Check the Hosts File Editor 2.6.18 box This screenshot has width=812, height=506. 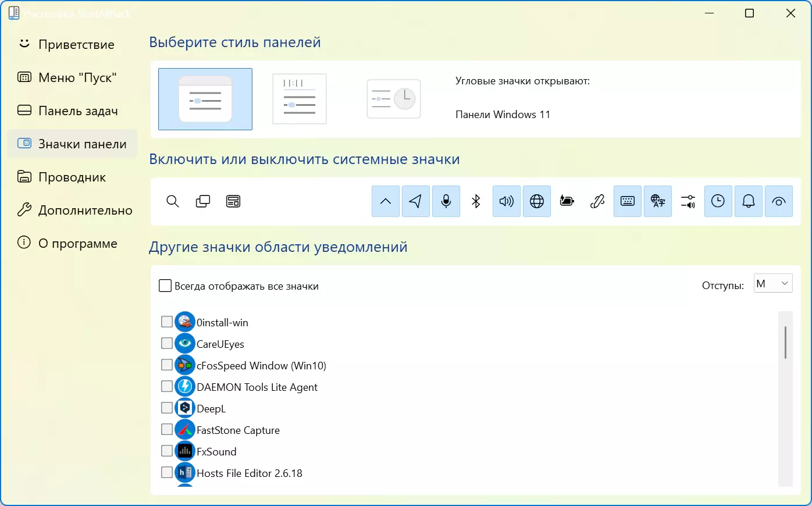167,472
